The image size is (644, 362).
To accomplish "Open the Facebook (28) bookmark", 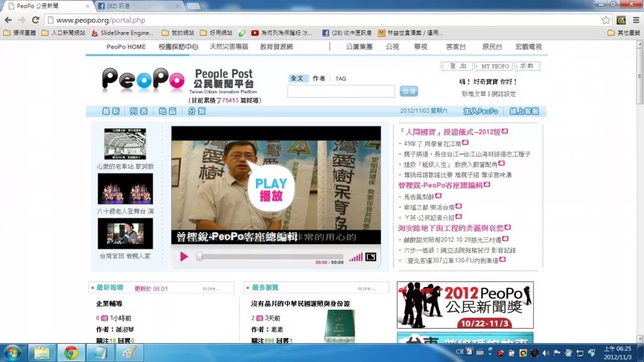I will pyautogui.click(x=347, y=33).
